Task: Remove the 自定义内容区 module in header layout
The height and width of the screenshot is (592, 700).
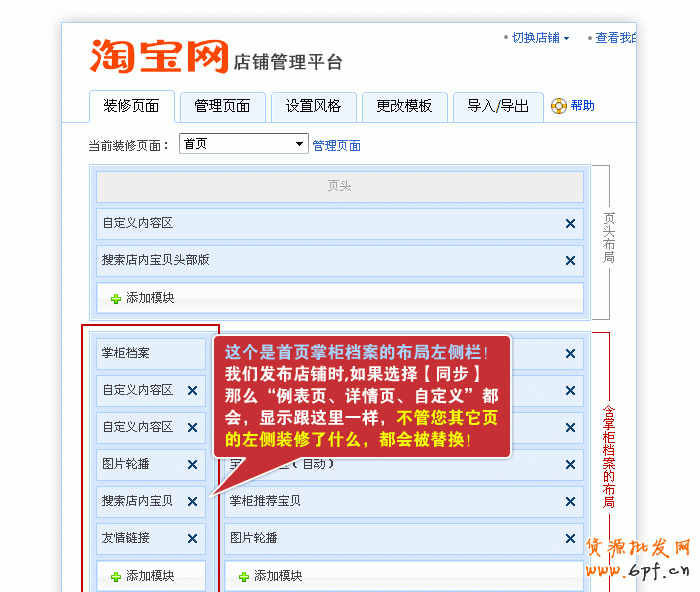Action: click(570, 224)
